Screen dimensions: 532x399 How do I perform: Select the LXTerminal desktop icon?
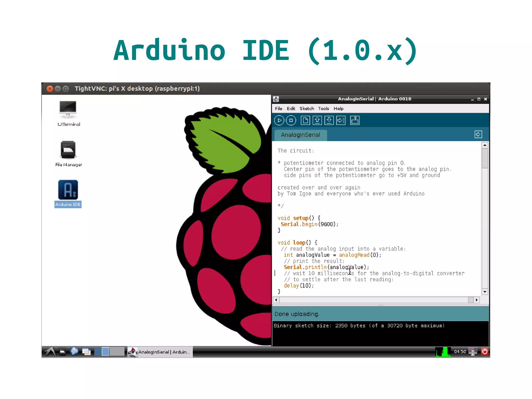tap(68, 114)
